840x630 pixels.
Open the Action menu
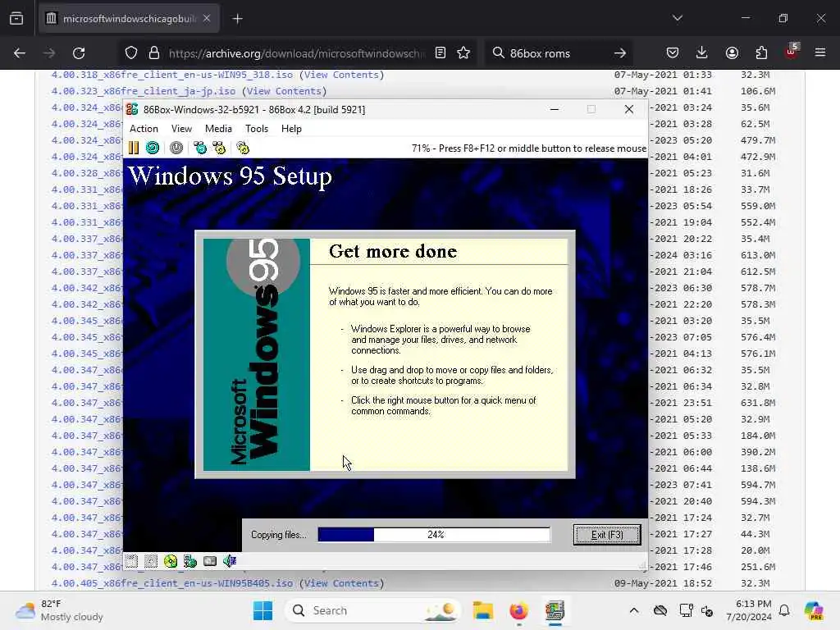pyautogui.click(x=144, y=129)
